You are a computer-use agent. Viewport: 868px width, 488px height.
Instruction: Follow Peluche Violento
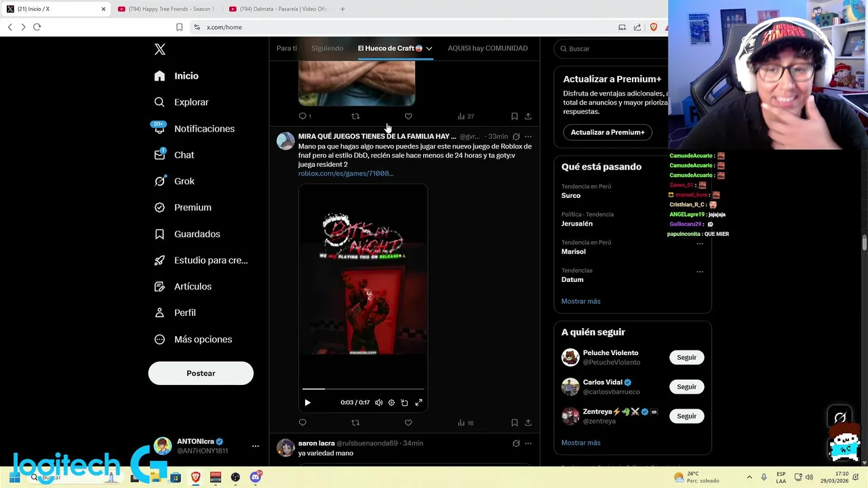coord(686,357)
